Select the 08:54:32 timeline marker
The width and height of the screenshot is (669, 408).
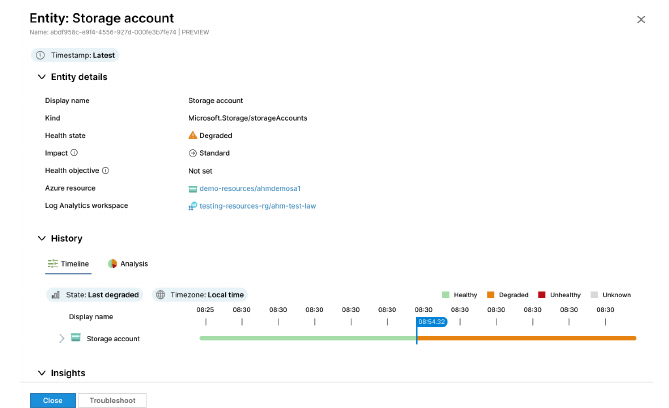[431, 322]
